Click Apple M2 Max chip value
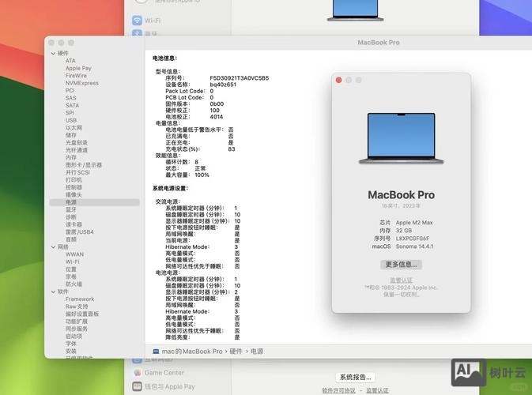The image size is (532, 395). tap(414, 223)
